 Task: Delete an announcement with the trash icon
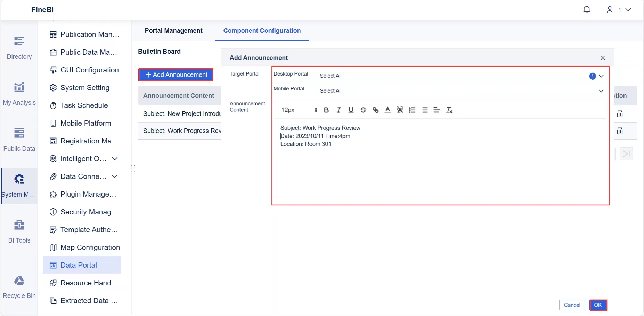pyautogui.click(x=620, y=114)
